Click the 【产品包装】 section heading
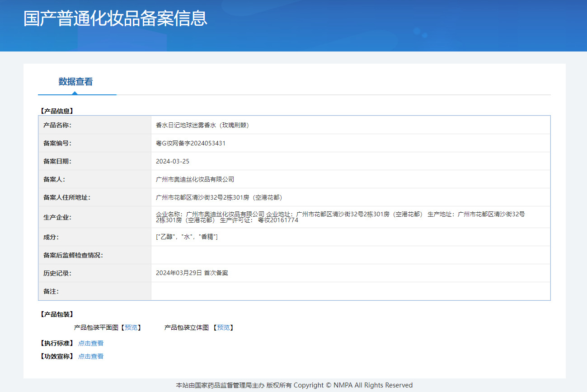587x392 pixels. coord(56,314)
